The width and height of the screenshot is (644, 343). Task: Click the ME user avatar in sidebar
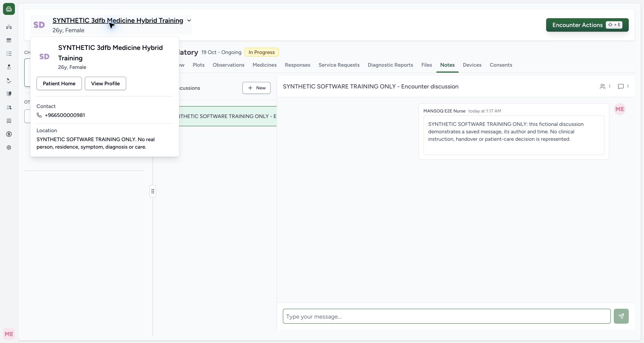[9, 334]
